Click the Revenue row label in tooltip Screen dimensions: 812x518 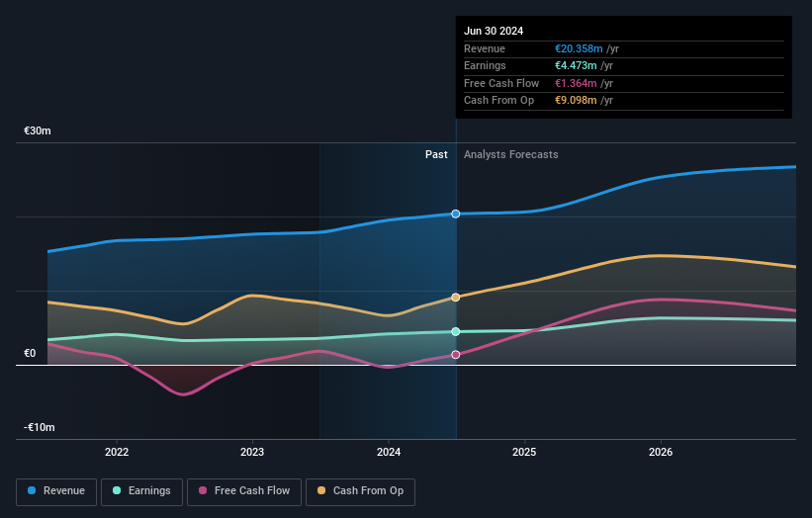[x=485, y=48]
